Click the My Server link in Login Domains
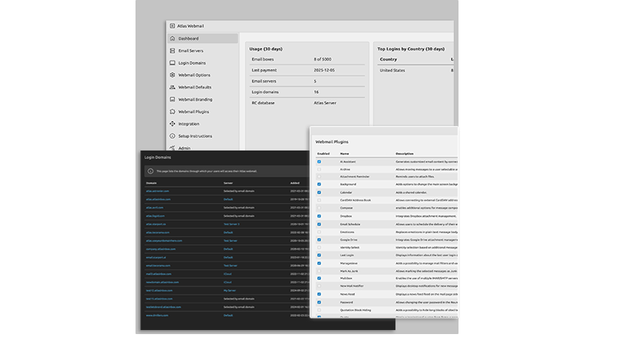The width and height of the screenshot is (620, 364). [x=230, y=291]
